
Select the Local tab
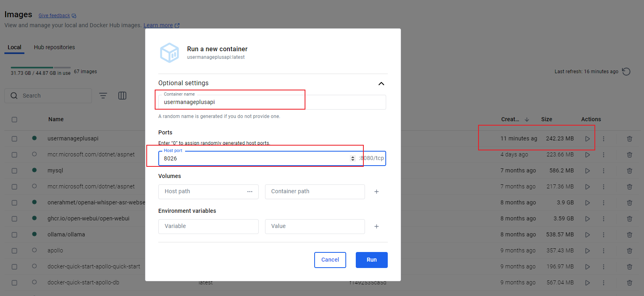pos(14,47)
